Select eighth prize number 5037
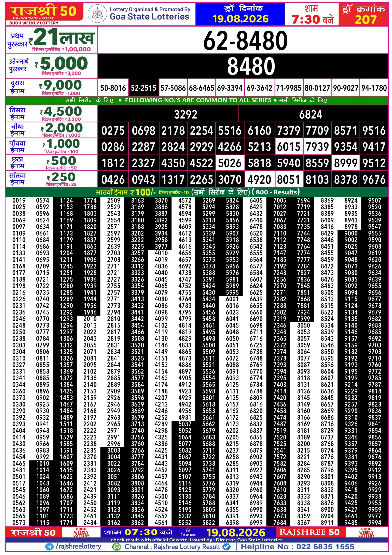 point(185,424)
